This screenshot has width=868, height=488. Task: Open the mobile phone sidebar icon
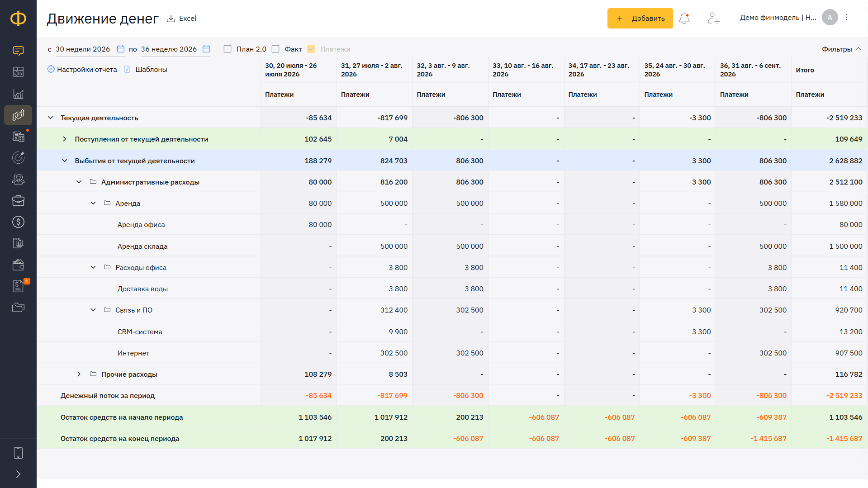[18, 453]
